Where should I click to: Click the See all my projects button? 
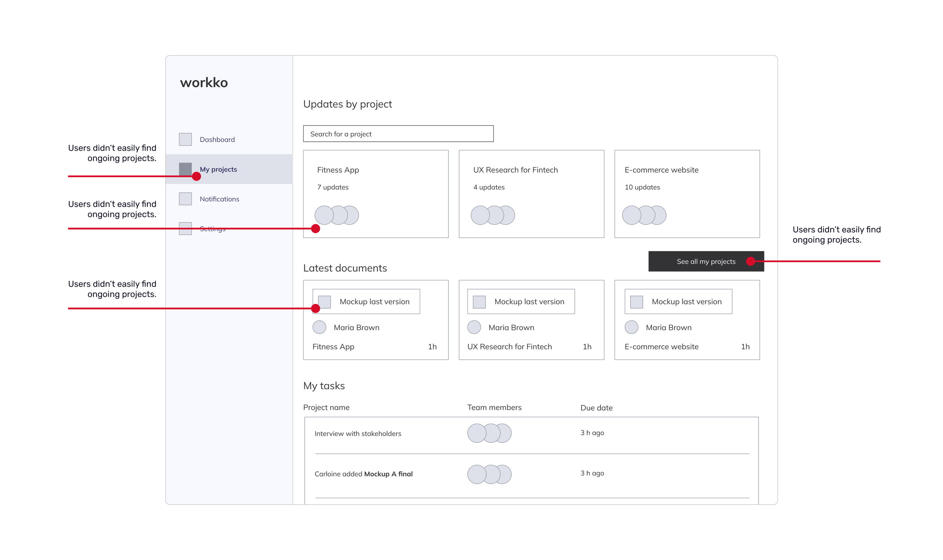[704, 261]
